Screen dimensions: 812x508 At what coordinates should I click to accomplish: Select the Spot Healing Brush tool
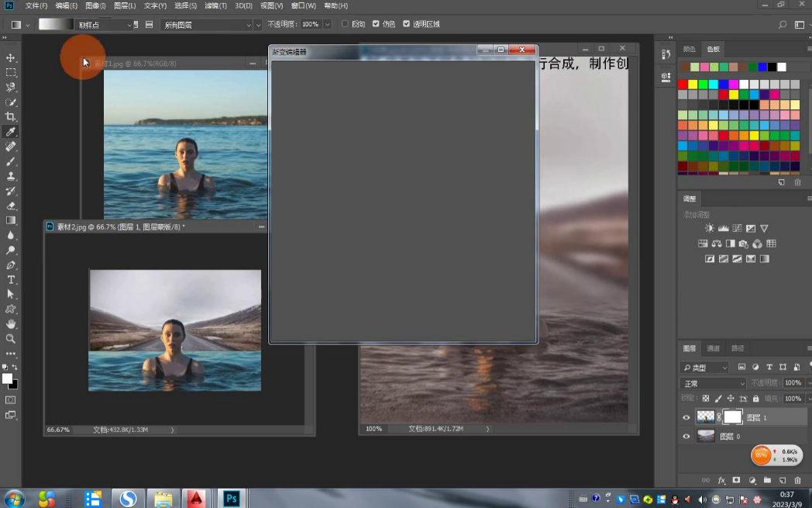coord(10,146)
